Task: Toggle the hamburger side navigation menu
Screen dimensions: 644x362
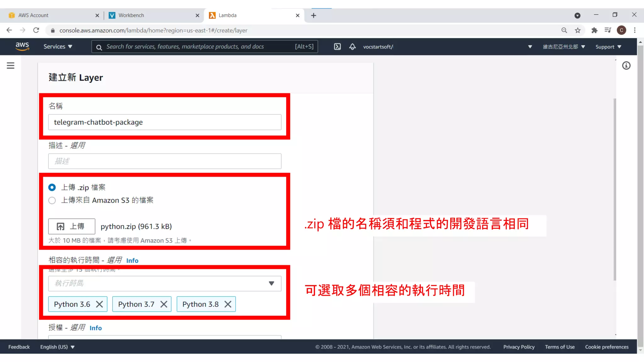Action: tap(10, 65)
